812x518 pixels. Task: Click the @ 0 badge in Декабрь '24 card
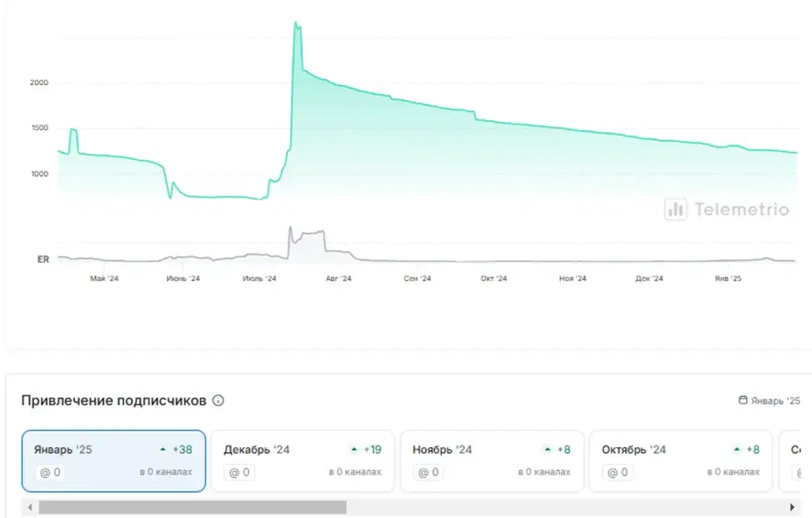click(239, 472)
